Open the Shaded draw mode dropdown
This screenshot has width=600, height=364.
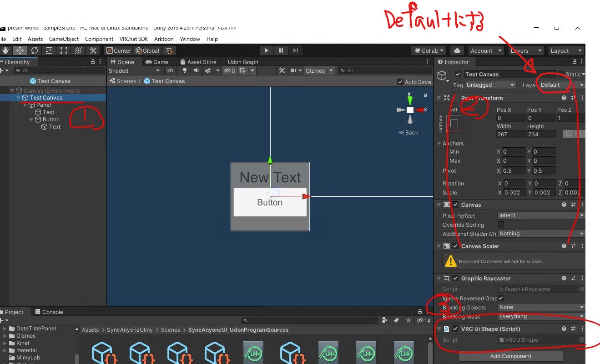click(x=134, y=70)
